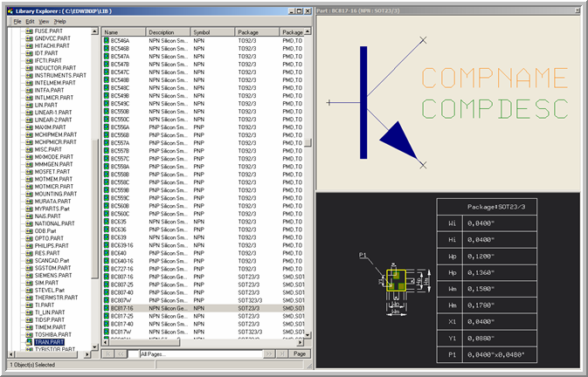
Task: Click the MOSFET.PART library icon
Action: (x=29, y=172)
